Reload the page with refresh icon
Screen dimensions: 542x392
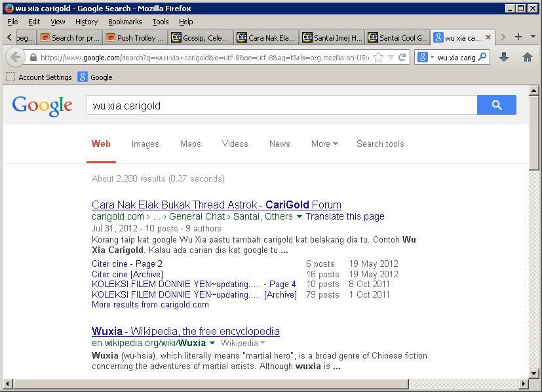pos(402,58)
